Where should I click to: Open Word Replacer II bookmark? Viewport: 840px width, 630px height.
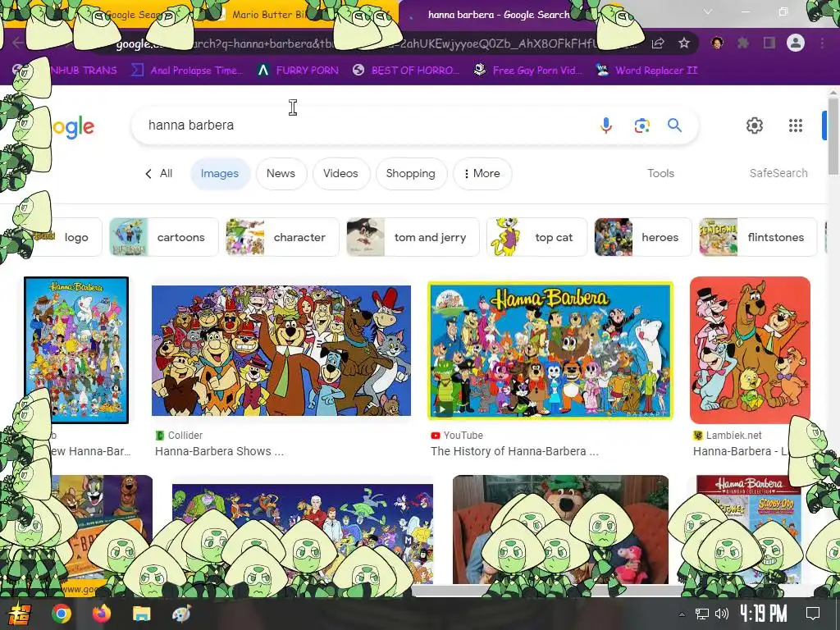[646, 71]
